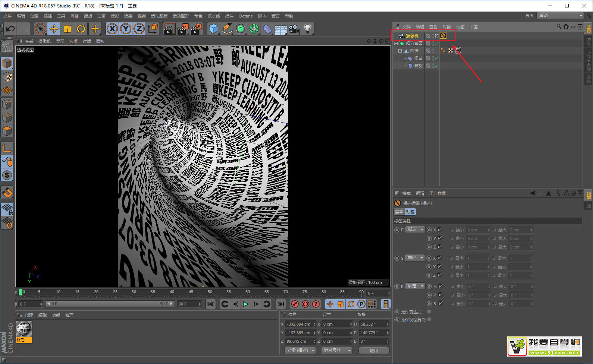The image size is (593, 364).
Task: Toggle the Snap magnet icon
Action: [7, 193]
